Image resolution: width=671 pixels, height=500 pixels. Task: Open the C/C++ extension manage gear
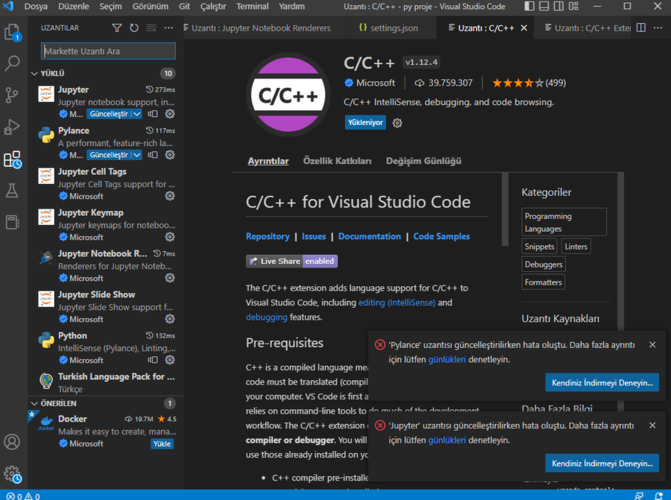coord(397,123)
